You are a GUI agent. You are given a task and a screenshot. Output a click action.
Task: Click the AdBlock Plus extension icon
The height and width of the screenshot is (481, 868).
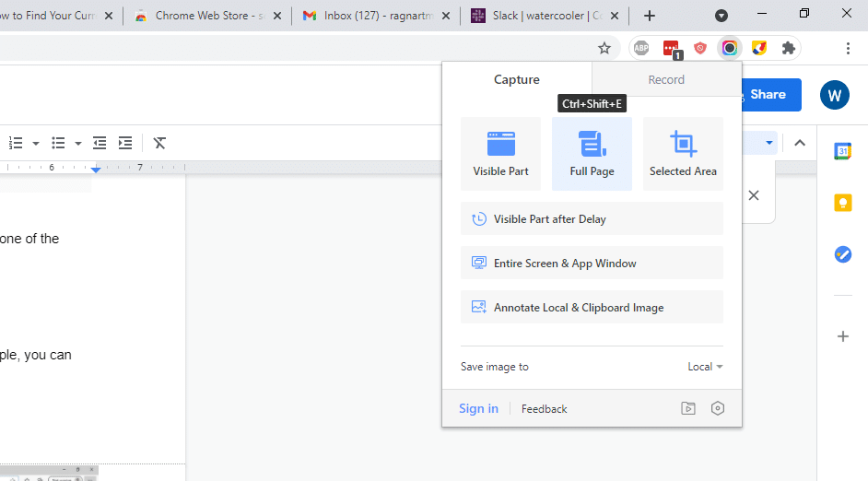click(641, 48)
